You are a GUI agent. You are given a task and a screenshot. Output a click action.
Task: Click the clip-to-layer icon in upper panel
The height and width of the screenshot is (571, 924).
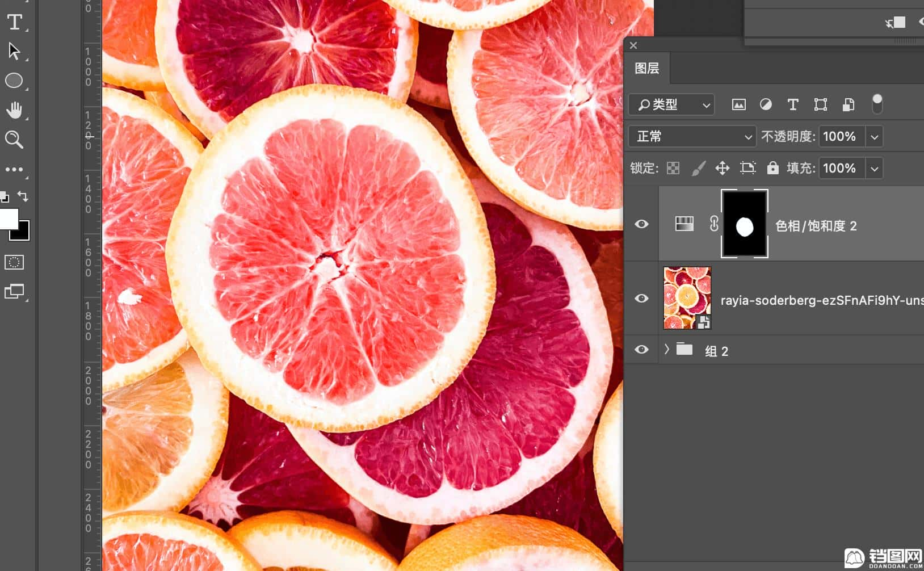896,22
